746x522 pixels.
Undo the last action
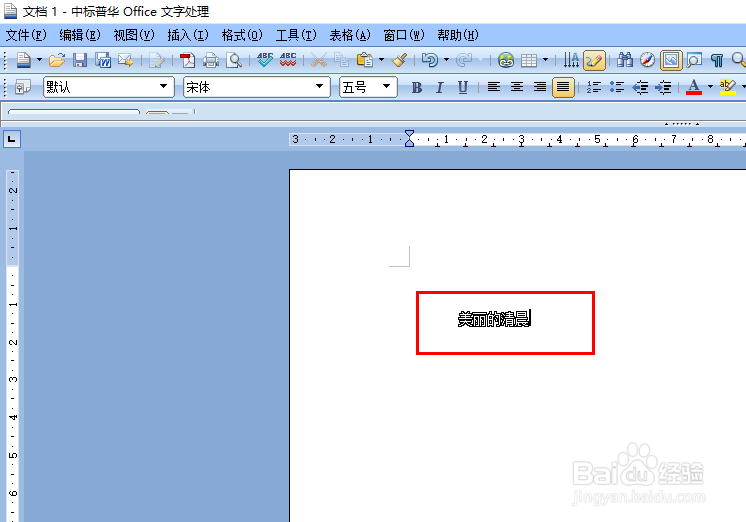tap(430, 60)
